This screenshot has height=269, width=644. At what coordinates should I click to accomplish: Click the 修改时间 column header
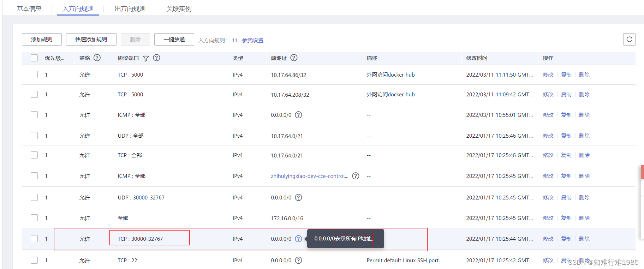[477, 58]
